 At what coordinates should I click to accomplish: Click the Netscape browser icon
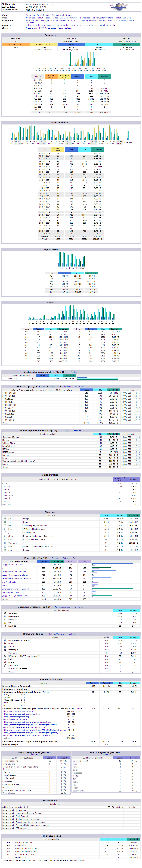click(x=5, y=650)
